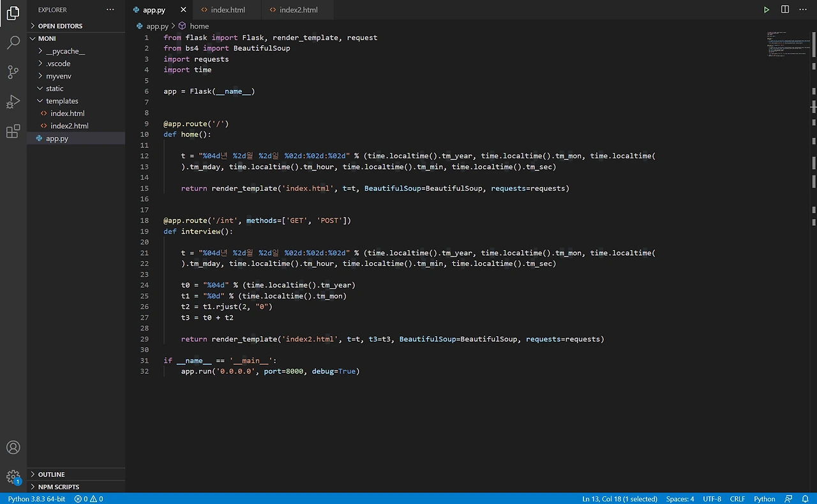Click the "if __name__ == '__main__':" line
This screenshot has width=817, height=504.
(220, 360)
